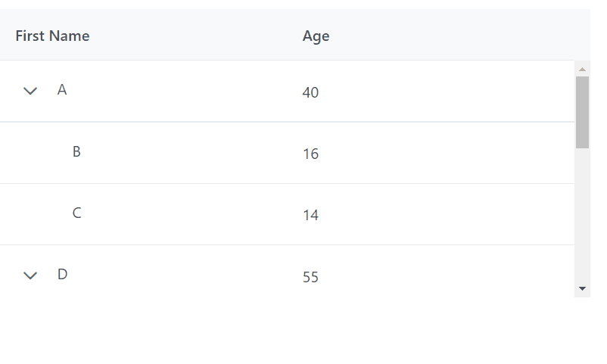607x364 pixels.
Task: Click the age cell showing 40
Action: [x=310, y=92]
